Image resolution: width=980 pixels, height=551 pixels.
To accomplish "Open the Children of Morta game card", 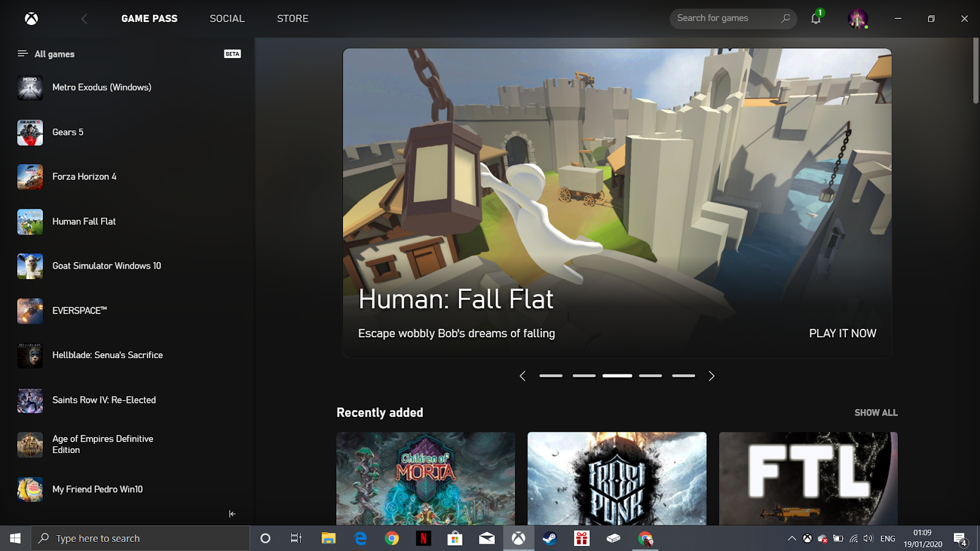I will (x=426, y=478).
